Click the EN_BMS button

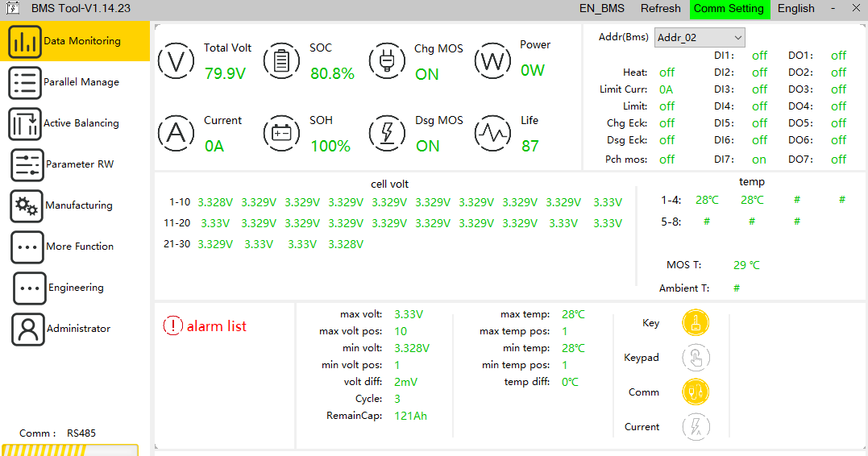click(602, 8)
